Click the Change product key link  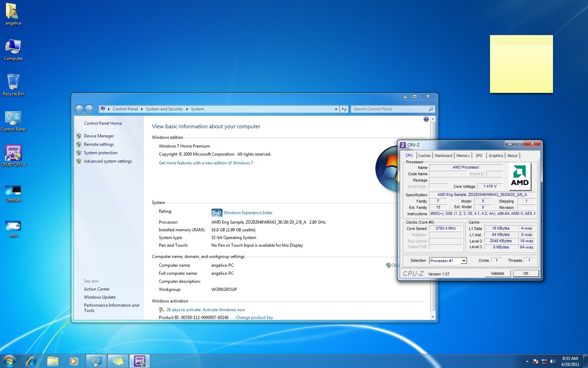[254, 318]
